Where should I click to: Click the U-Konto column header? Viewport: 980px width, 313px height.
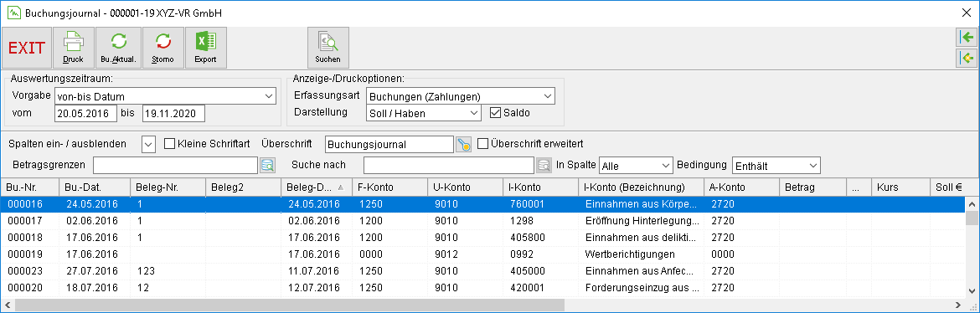click(x=465, y=187)
